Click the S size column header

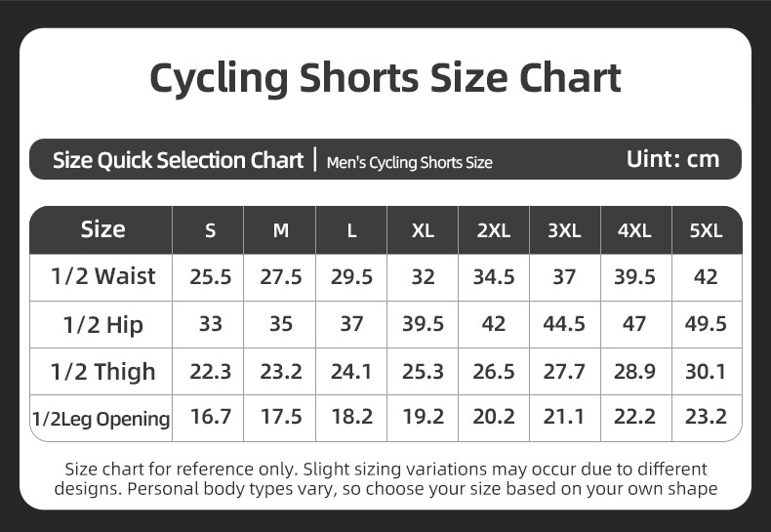210,230
